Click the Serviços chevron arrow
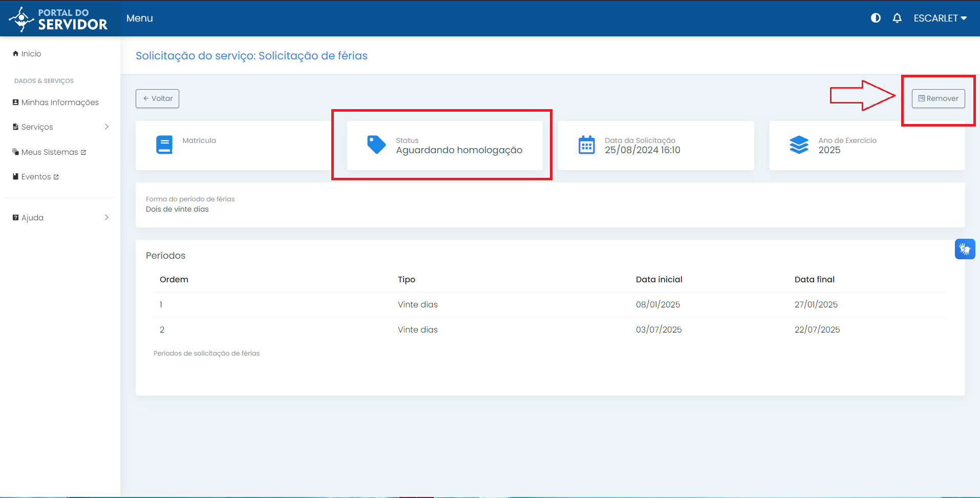980x498 pixels. coord(106,127)
